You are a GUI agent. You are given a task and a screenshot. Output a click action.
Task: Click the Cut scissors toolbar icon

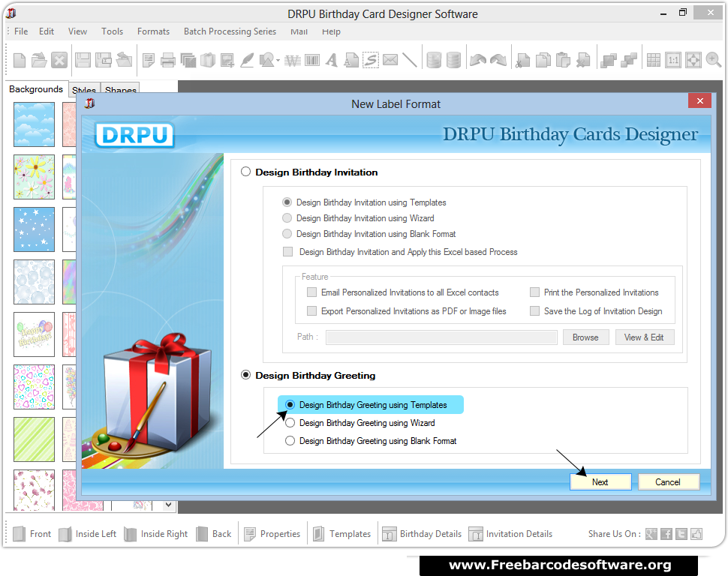pyautogui.click(x=523, y=60)
